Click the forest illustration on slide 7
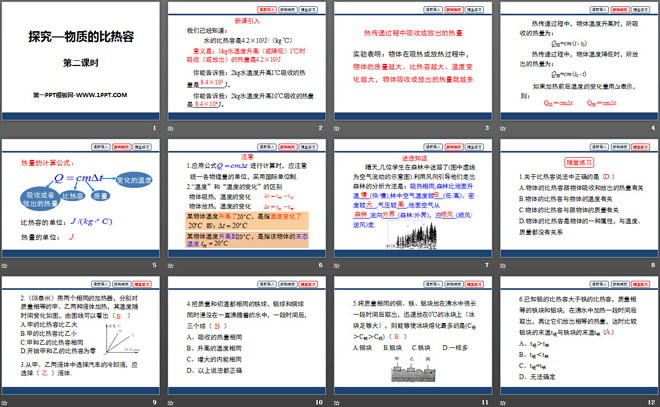This screenshot has height=407, width=660. click(412, 235)
